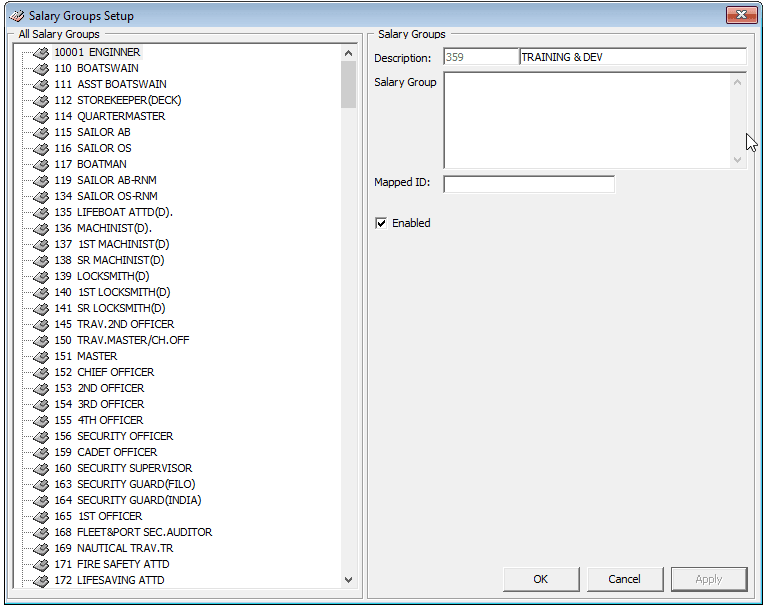The image size is (763, 606).
Task: Click the icon beside 114 QUARTERMASTER
Action: pyautogui.click(x=41, y=117)
